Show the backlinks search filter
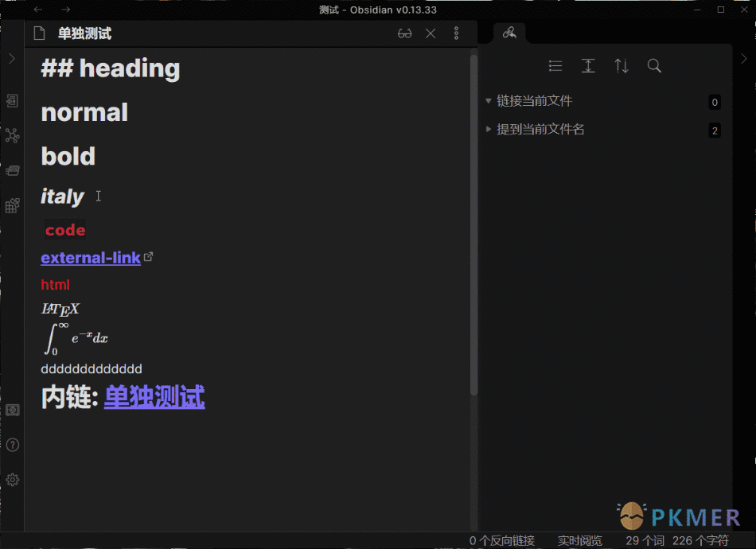This screenshot has height=549, width=756. 654,65
